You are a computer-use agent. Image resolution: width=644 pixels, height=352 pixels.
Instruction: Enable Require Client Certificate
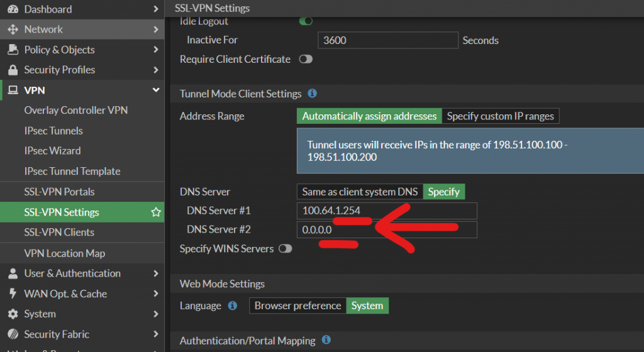click(306, 59)
